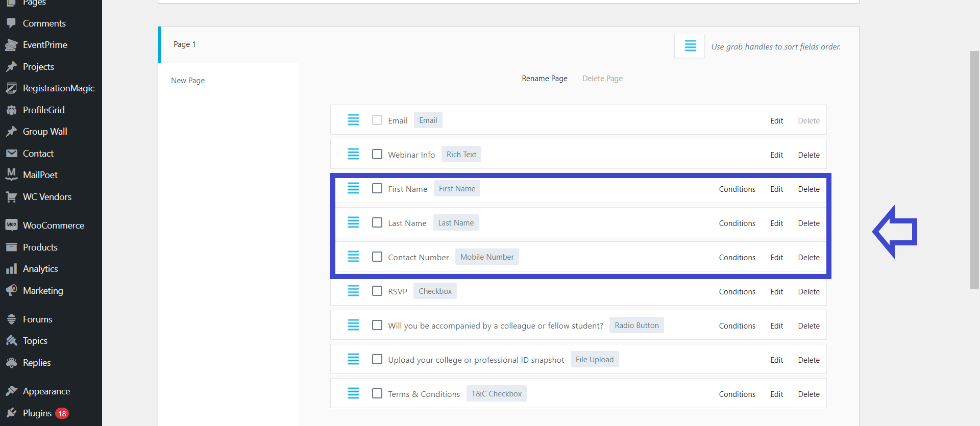Click the EventPrime sidebar icon

pyautogui.click(x=11, y=45)
